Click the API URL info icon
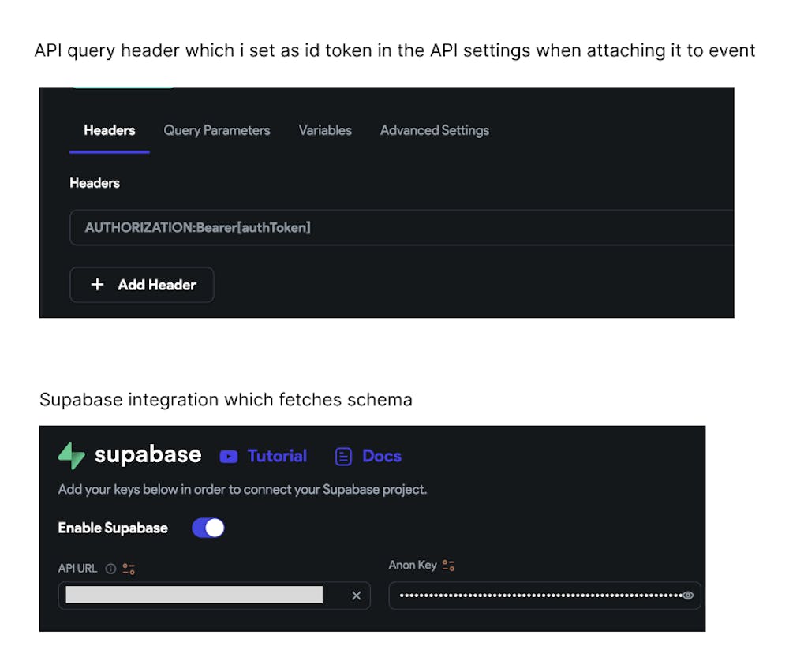The height and width of the screenshot is (672, 789). tap(110, 569)
